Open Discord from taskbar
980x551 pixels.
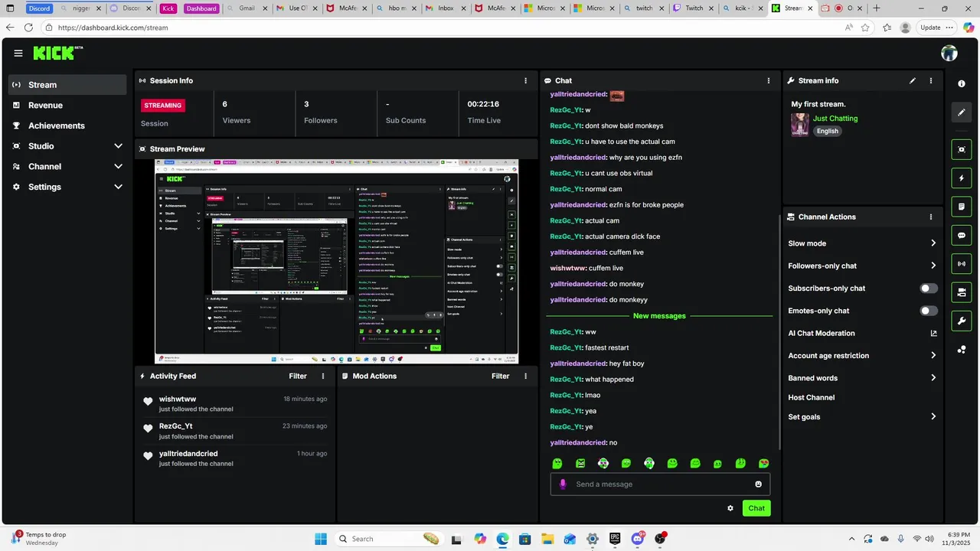tap(638, 539)
